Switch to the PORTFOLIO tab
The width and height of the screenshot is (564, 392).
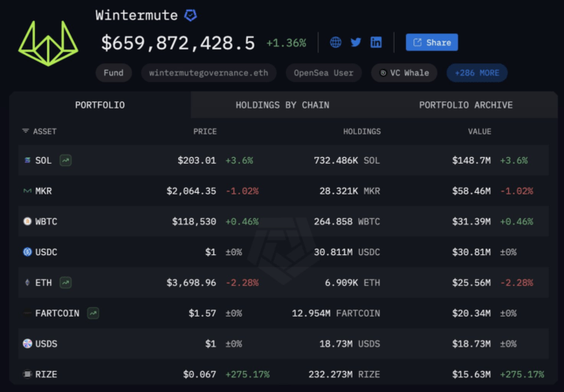pyautogui.click(x=100, y=105)
